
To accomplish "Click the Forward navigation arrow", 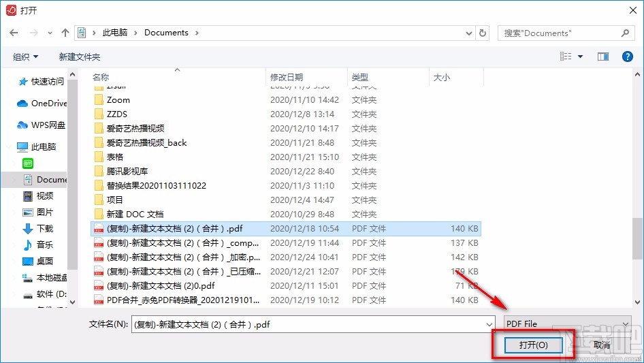I will [x=33, y=33].
